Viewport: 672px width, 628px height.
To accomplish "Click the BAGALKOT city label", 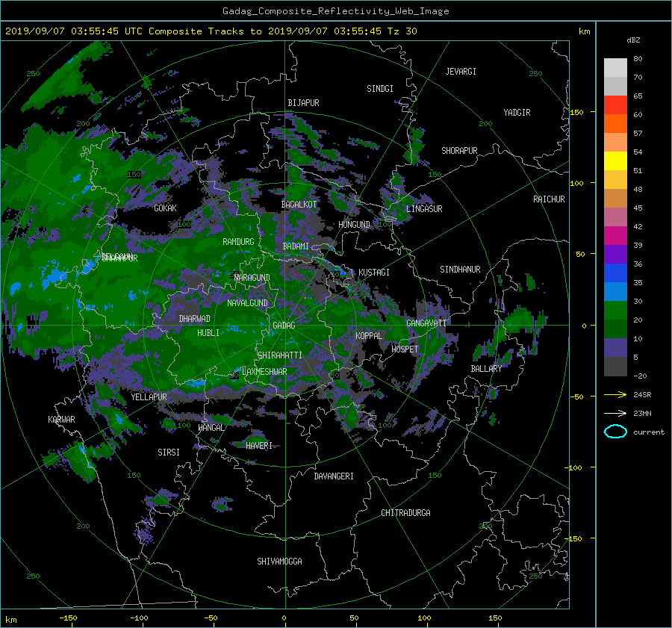I will [x=299, y=205].
